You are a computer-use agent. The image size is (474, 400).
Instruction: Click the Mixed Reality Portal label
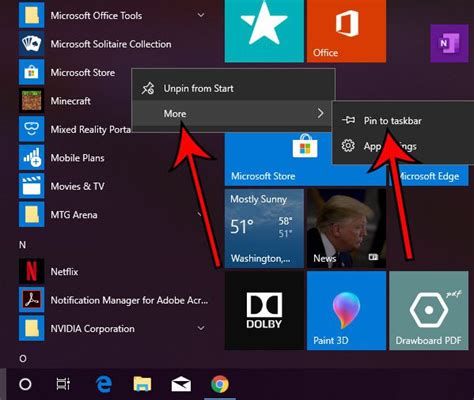pos(91,129)
